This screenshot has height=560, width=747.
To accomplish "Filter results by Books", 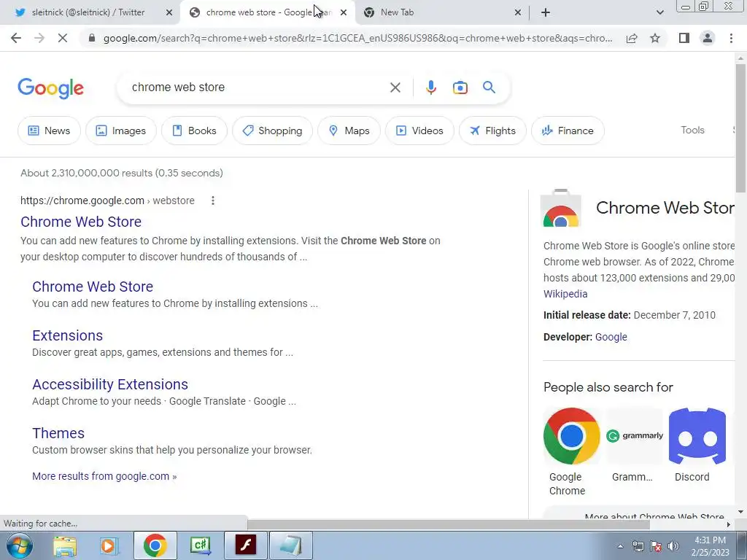I will tap(194, 131).
